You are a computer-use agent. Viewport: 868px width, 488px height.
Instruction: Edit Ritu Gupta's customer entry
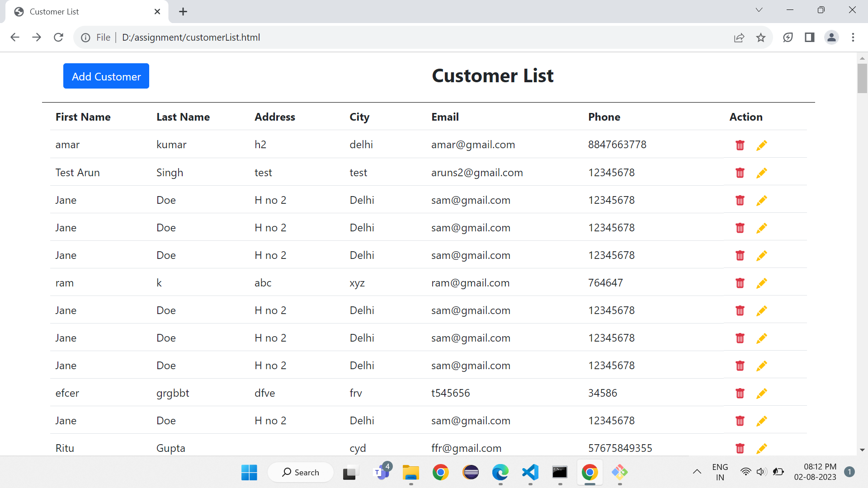coord(762,448)
